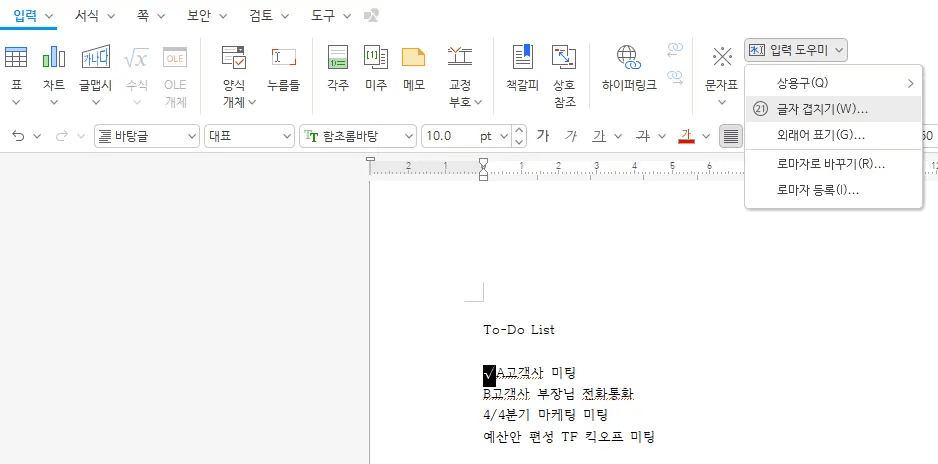Insert a chart using 차트 icon
938x464 pixels.
click(54, 58)
